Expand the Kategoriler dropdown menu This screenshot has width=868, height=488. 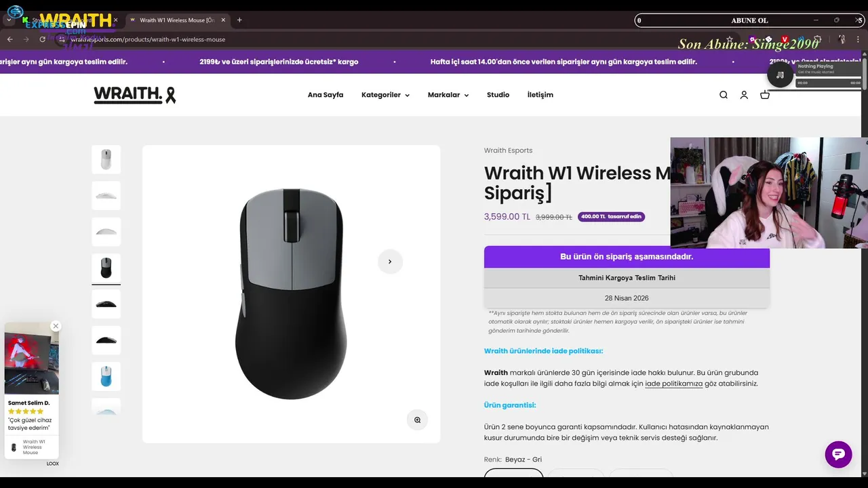pyautogui.click(x=385, y=95)
